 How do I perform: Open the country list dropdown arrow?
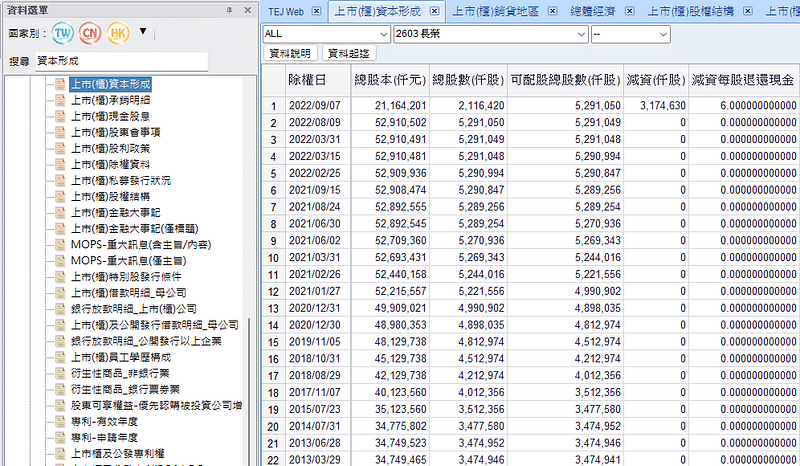click(143, 32)
